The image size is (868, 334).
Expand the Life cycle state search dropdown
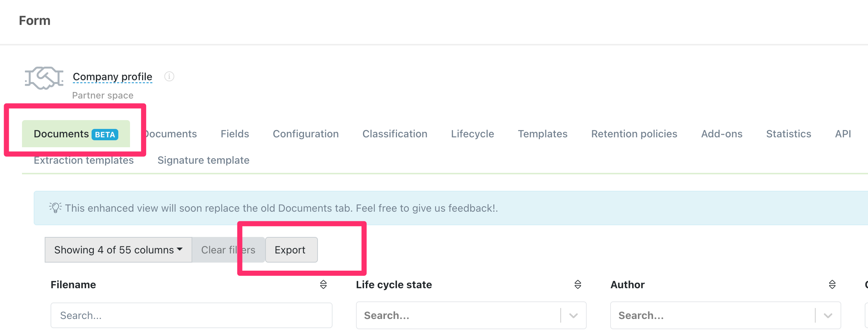pyautogui.click(x=574, y=315)
